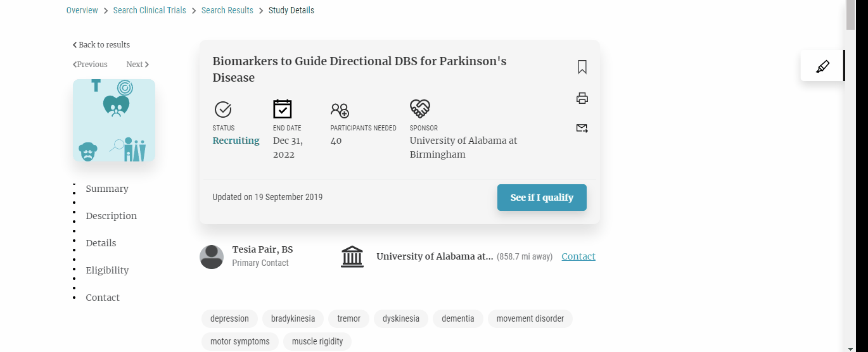
Task: Select the tremor tag
Action: coord(348,318)
